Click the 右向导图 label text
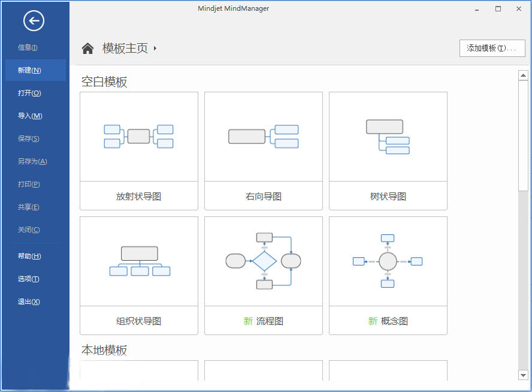 264,196
